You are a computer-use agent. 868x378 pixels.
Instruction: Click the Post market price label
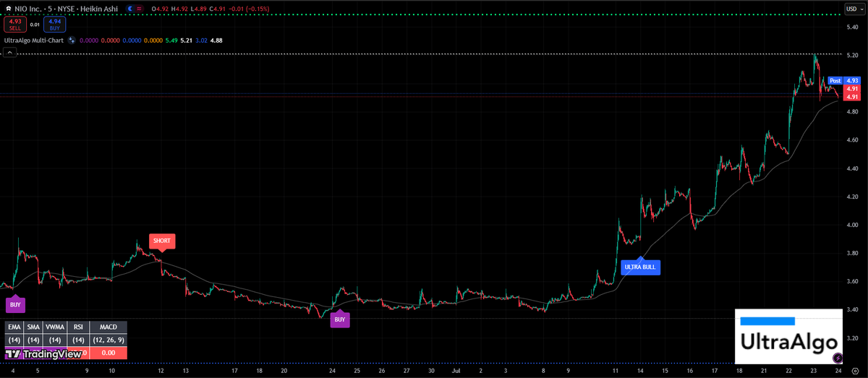(835, 80)
